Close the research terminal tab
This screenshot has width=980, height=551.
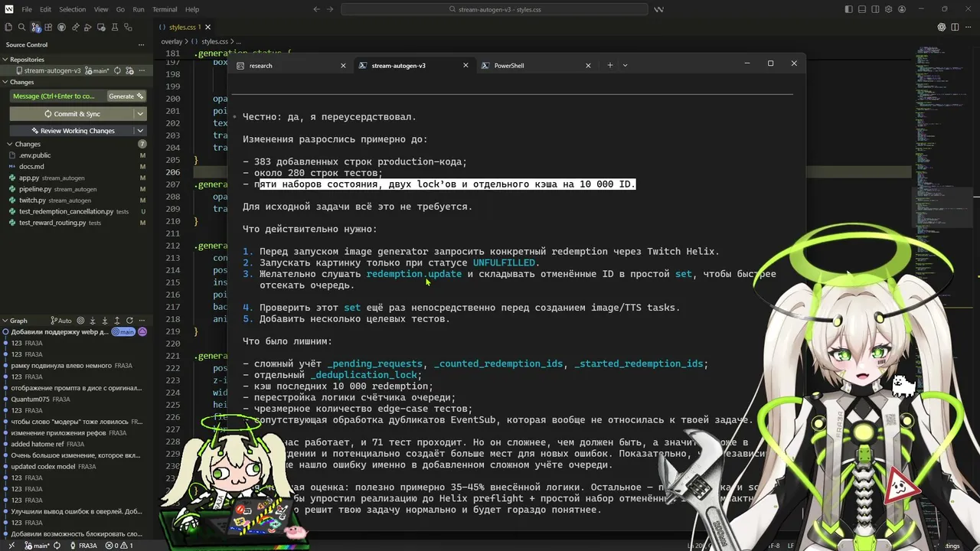click(343, 66)
